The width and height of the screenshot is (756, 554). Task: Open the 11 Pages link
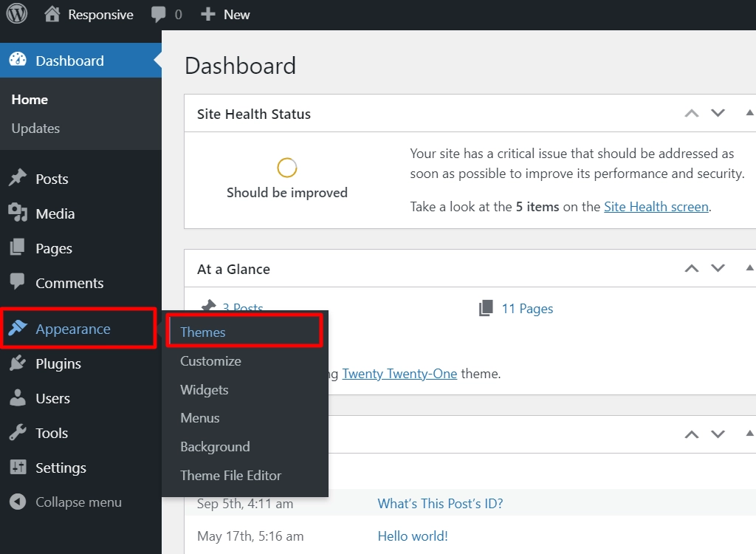click(x=527, y=308)
